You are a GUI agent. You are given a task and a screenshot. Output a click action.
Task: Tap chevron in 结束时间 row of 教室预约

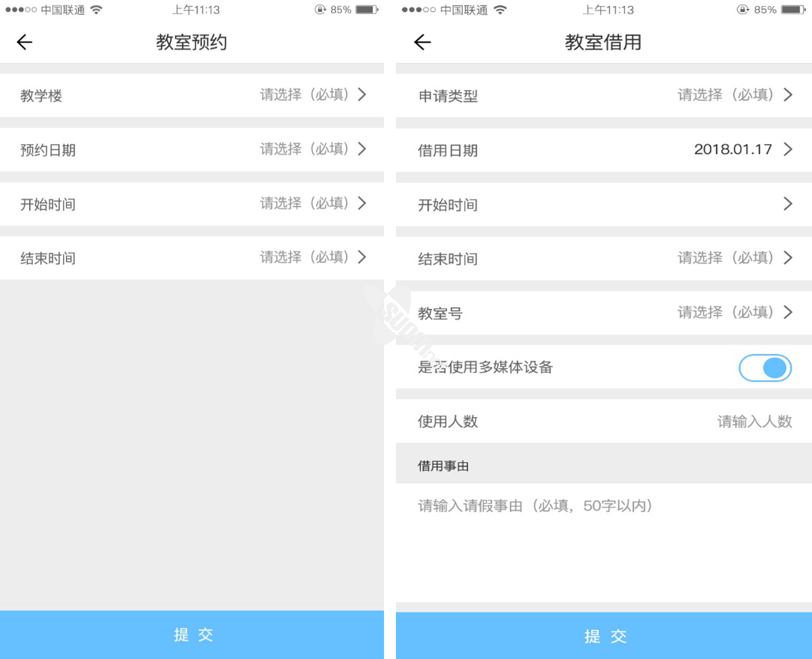coord(362,257)
